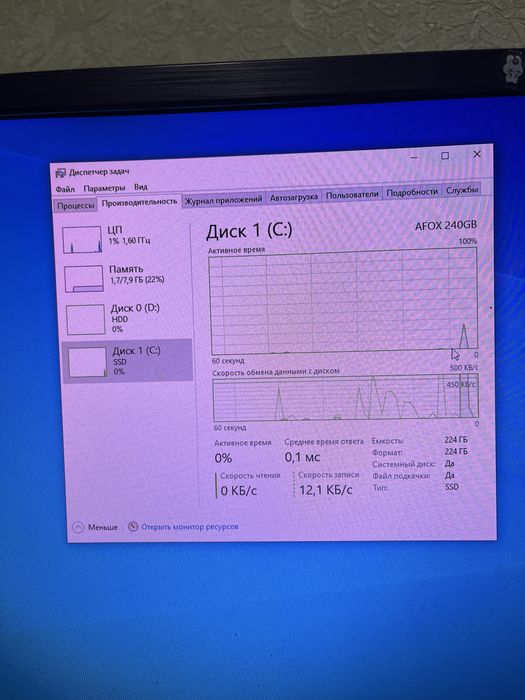Select the Производительность tab

[139, 202]
